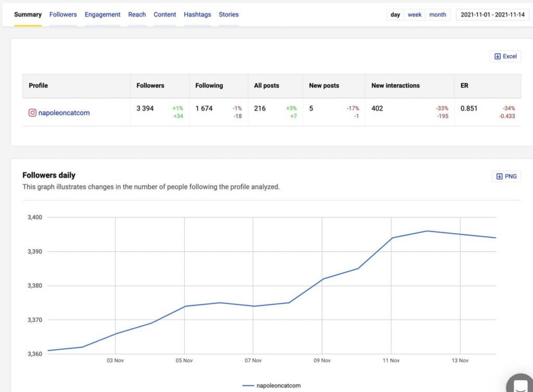Click the ER value 0.851
The image size is (533, 392).
pos(469,108)
